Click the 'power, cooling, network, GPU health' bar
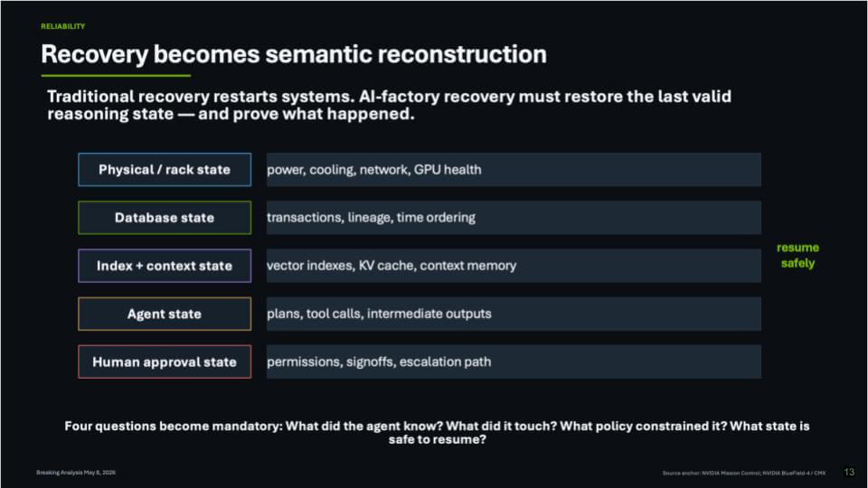 click(x=514, y=169)
